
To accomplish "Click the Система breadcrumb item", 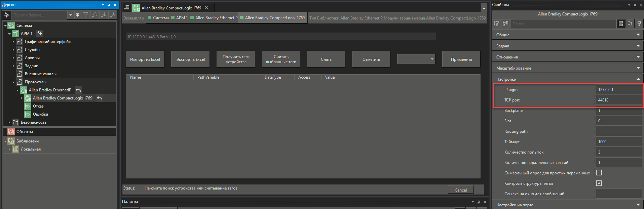I will pos(158,18).
